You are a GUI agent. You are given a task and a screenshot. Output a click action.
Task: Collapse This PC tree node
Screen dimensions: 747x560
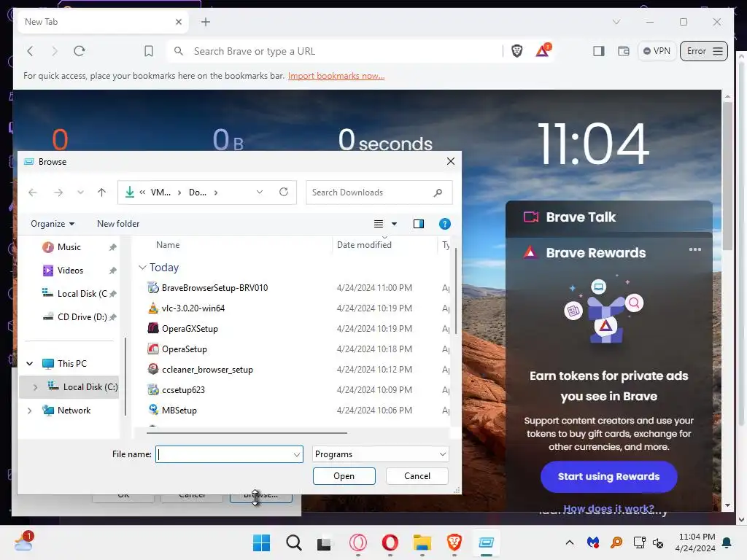tap(29, 364)
